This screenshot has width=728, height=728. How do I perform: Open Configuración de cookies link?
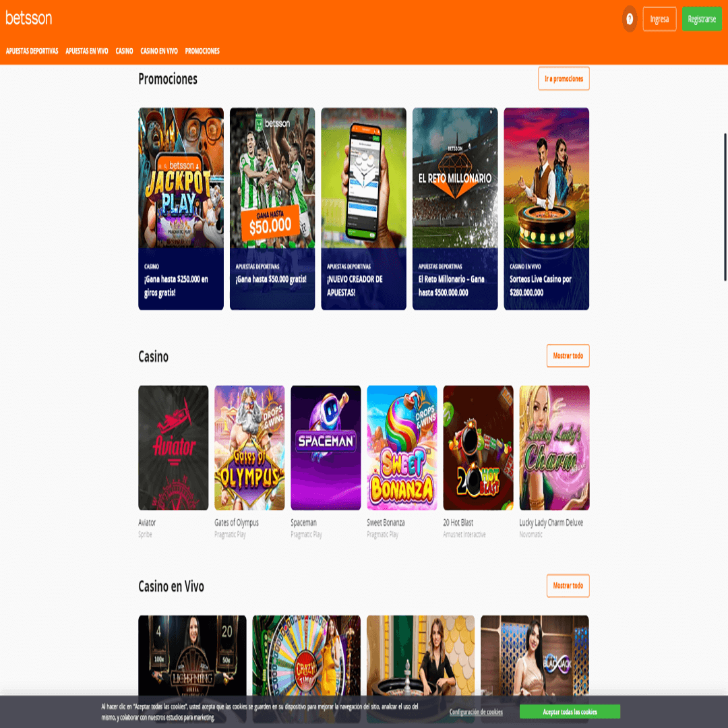[x=476, y=712]
